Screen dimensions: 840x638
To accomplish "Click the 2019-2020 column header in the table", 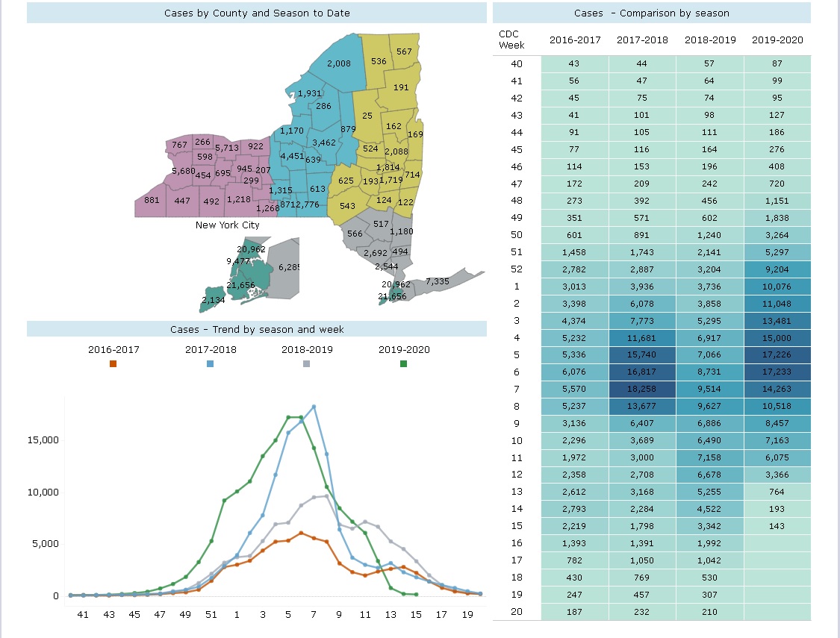I will [x=777, y=40].
